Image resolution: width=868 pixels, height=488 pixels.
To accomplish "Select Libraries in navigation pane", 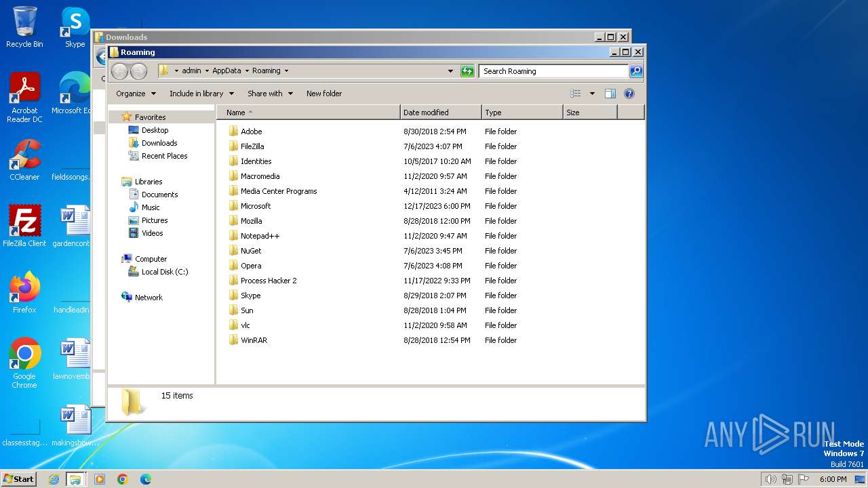I will point(148,182).
